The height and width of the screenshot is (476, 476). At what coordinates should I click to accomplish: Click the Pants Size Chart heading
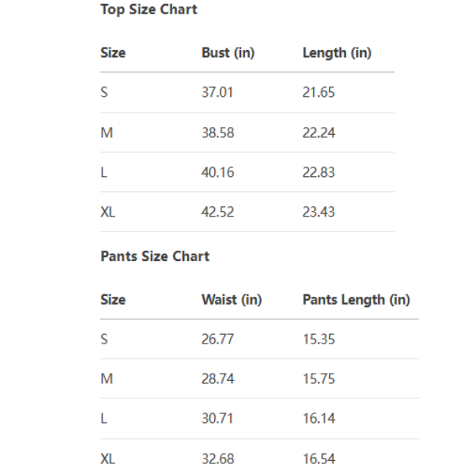pos(155,256)
